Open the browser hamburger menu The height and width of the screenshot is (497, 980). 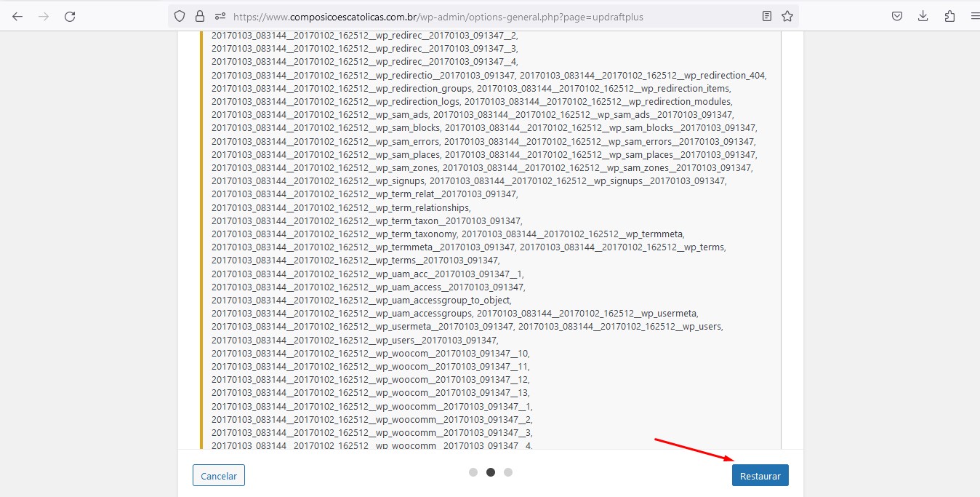[975, 16]
